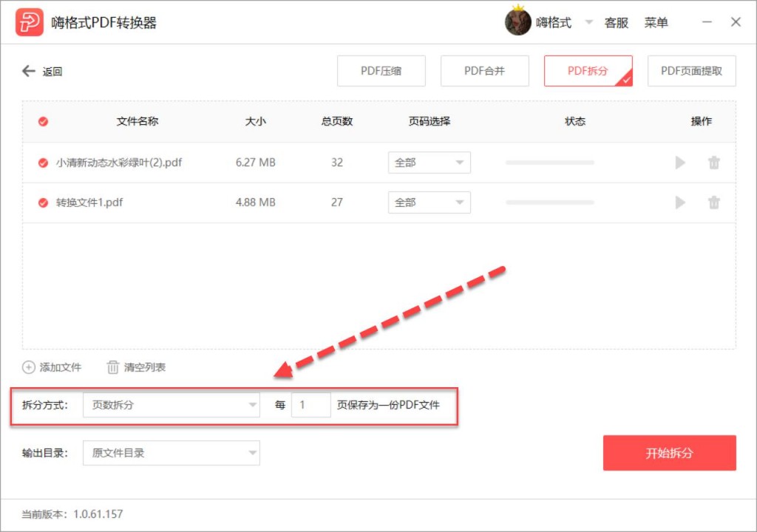757x532 pixels.
Task: Open page range dropdown for 小清新动态水彩绿叶(2).pdf
Action: tap(430, 163)
